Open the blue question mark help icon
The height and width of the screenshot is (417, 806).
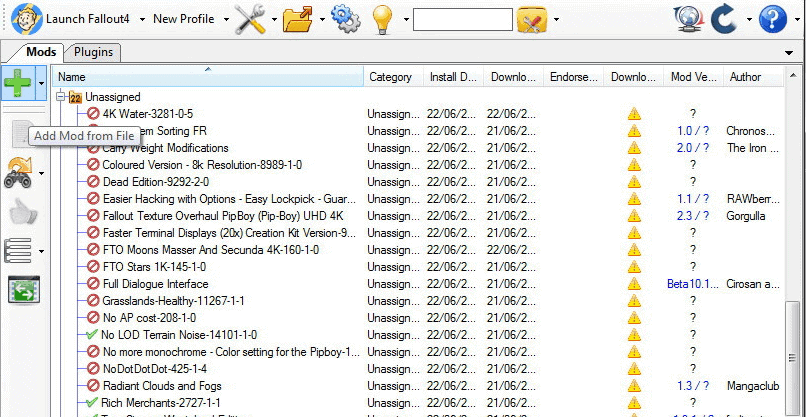coord(773,20)
